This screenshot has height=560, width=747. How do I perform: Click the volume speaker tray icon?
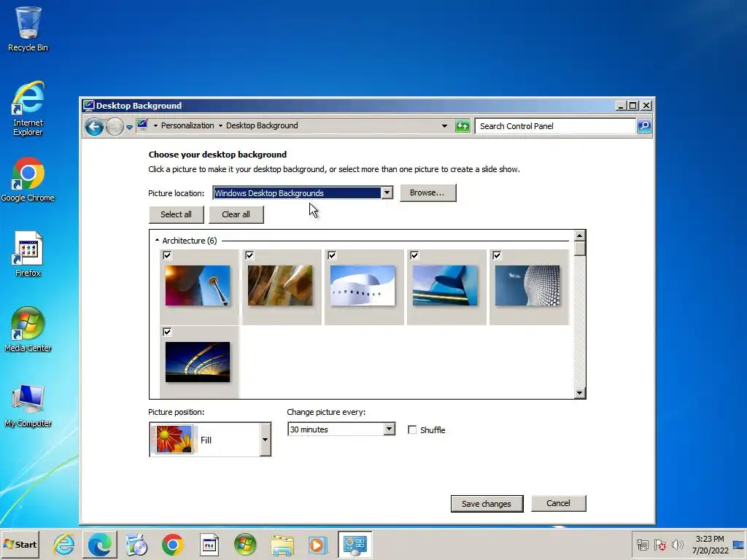(x=678, y=545)
